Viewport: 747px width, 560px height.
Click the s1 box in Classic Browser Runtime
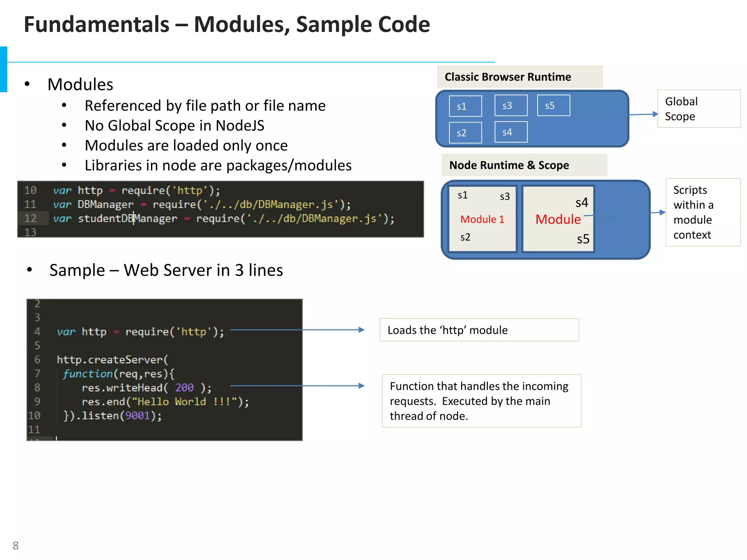pyautogui.click(x=465, y=106)
